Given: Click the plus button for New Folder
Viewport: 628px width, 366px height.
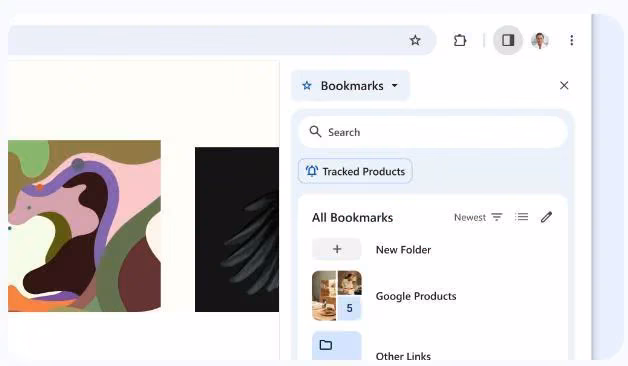Looking at the screenshot, I should (336, 249).
